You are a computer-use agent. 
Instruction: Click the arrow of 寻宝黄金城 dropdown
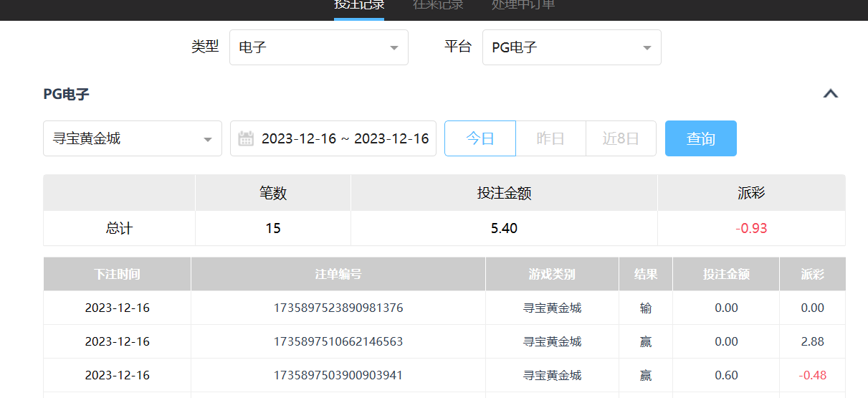coord(208,139)
